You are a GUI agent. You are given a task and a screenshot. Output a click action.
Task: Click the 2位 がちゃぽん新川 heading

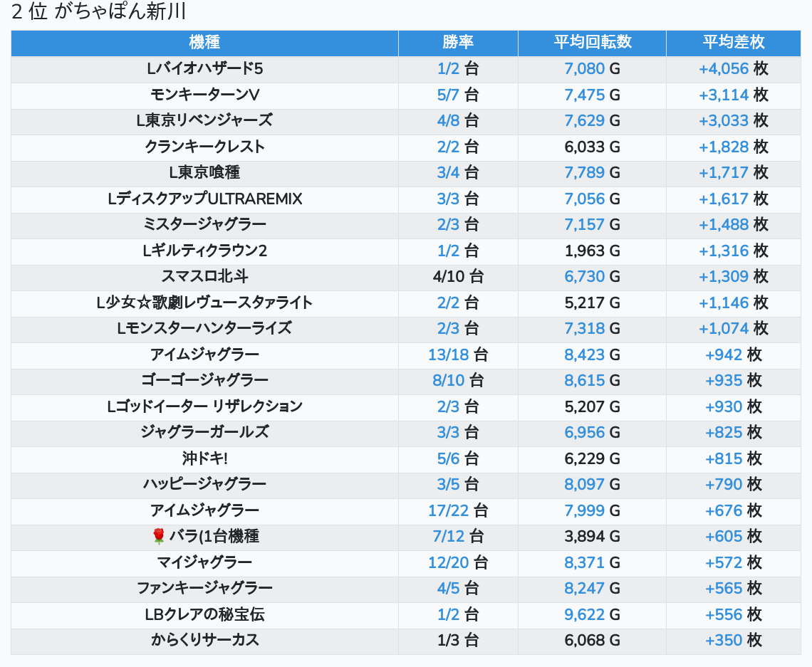(x=99, y=13)
